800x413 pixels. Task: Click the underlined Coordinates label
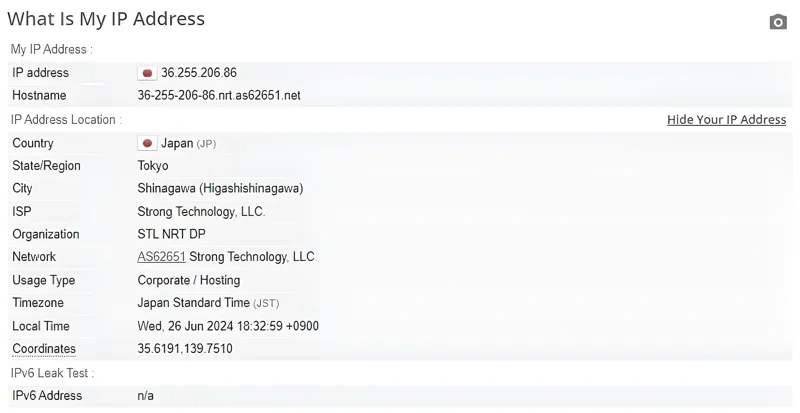coord(44,349)
